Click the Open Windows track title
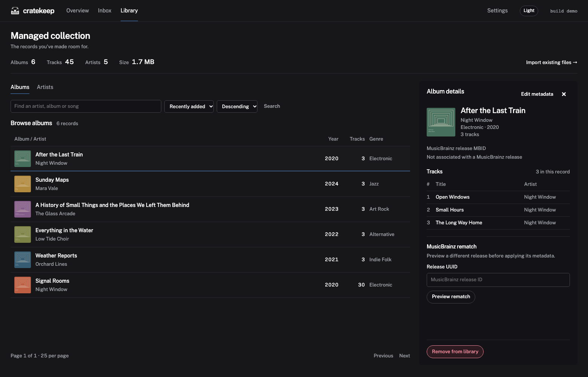The image size is (588, 377). (x=453, y=197)
